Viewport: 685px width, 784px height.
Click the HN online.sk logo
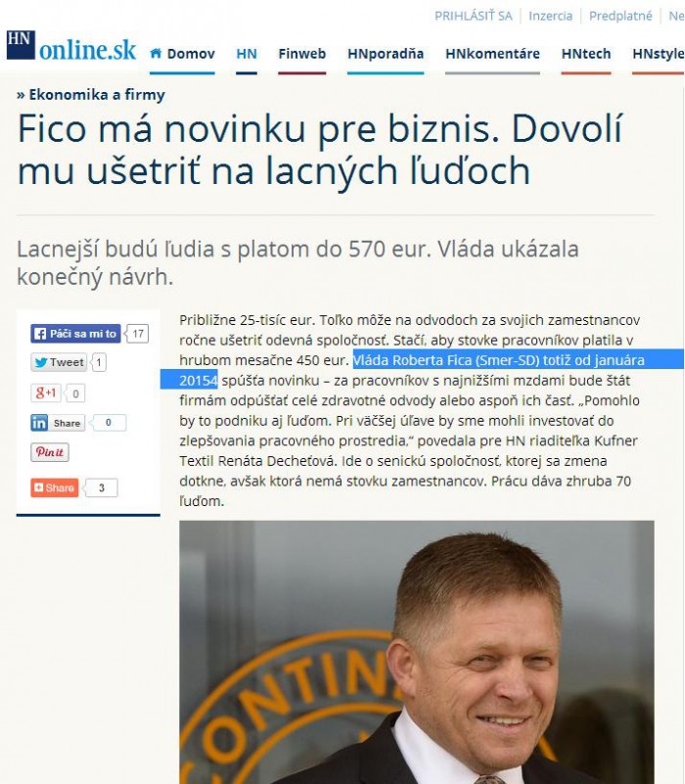tap(71, 45)
